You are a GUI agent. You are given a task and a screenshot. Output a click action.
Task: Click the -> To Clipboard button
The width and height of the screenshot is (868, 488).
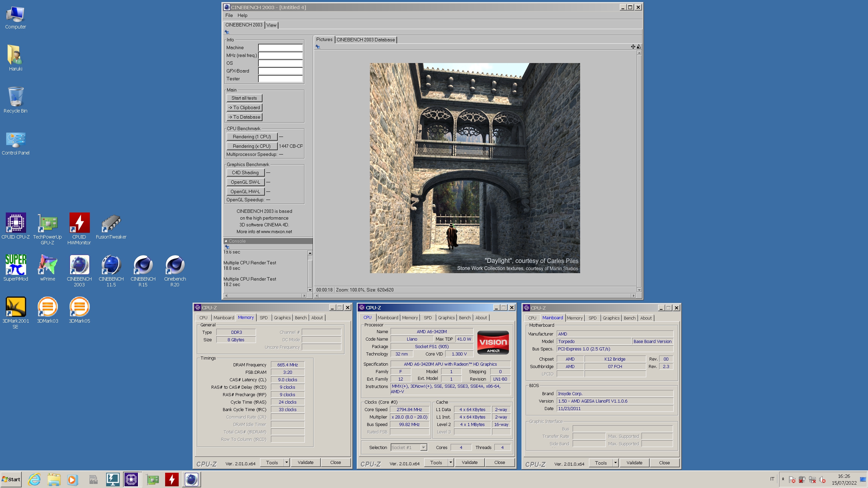(244, 107)
